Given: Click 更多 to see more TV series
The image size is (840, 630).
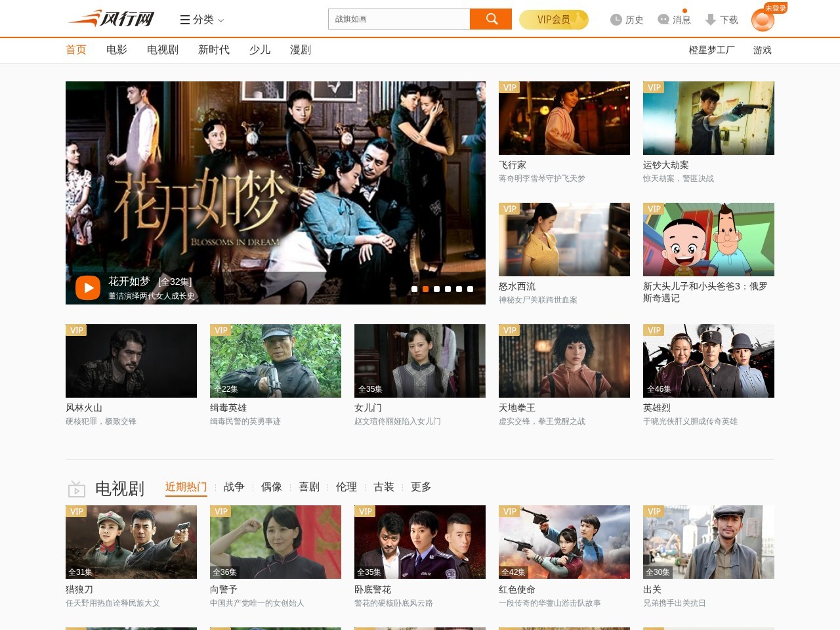Looking at the screenshot, I should [x=421, y=487].
